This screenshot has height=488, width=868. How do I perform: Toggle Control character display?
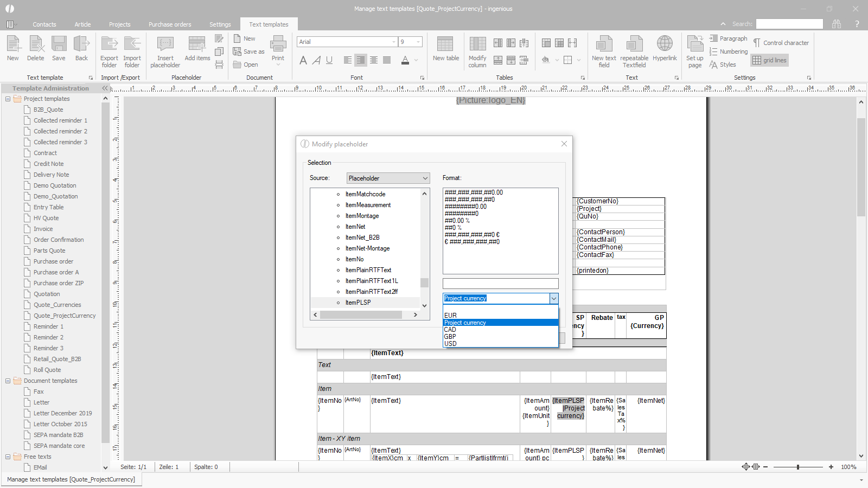click(x=781, y=43)
